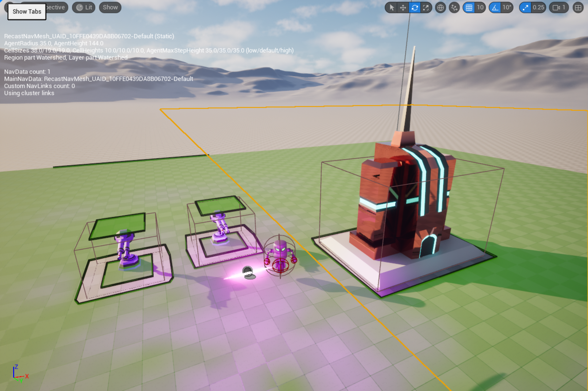Click 'AgentRadius 35.0, AgentHeight 144.0' text
This screenshot has width=588, height=391.
54,43
